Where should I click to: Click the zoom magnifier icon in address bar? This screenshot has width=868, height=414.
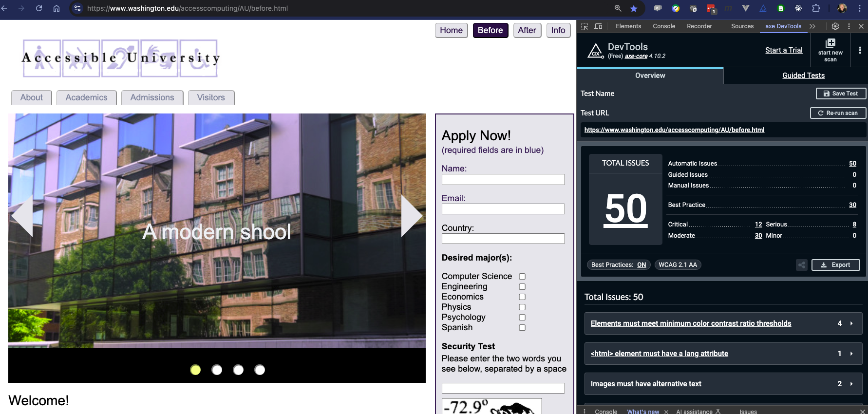[x=618, y=8]
